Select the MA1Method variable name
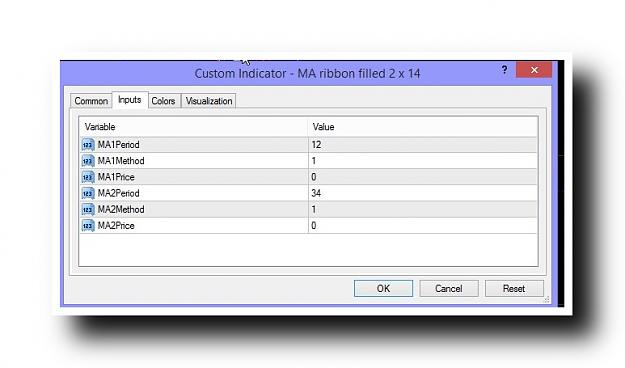 [121, 161]
